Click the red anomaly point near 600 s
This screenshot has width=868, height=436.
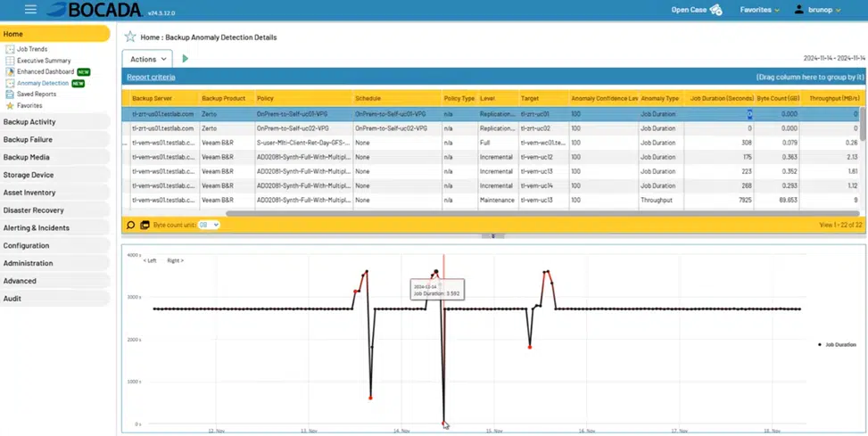point(370,398)
